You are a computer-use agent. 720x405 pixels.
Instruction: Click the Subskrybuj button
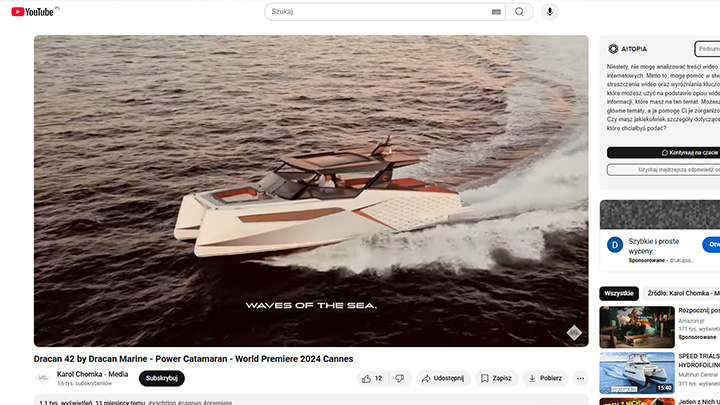click(x=161, y=378)
